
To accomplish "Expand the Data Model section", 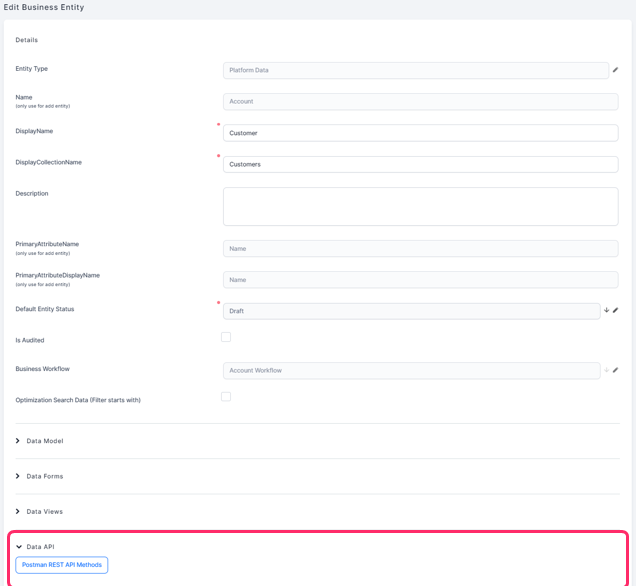I will (18, 441).
